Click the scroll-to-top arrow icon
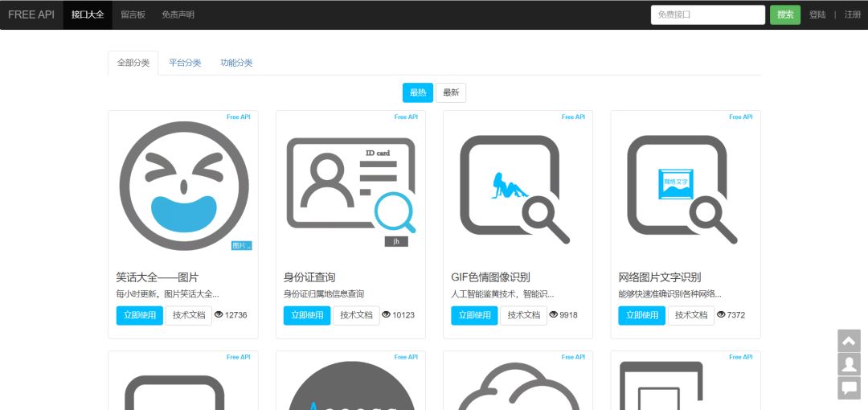 (850, 342)
